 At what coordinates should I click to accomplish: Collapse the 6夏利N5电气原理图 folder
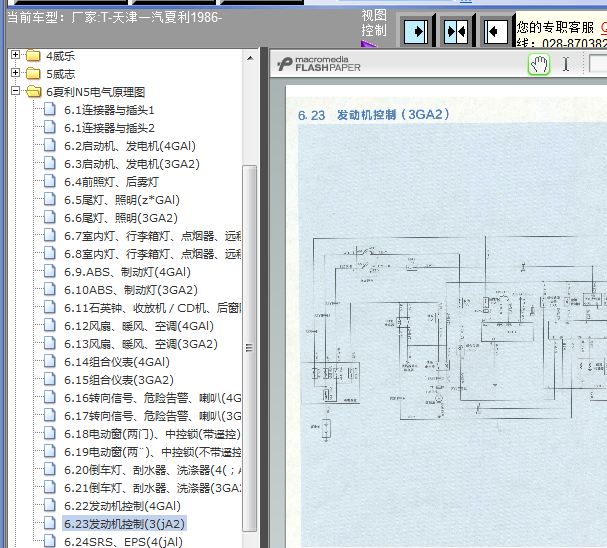15,91
